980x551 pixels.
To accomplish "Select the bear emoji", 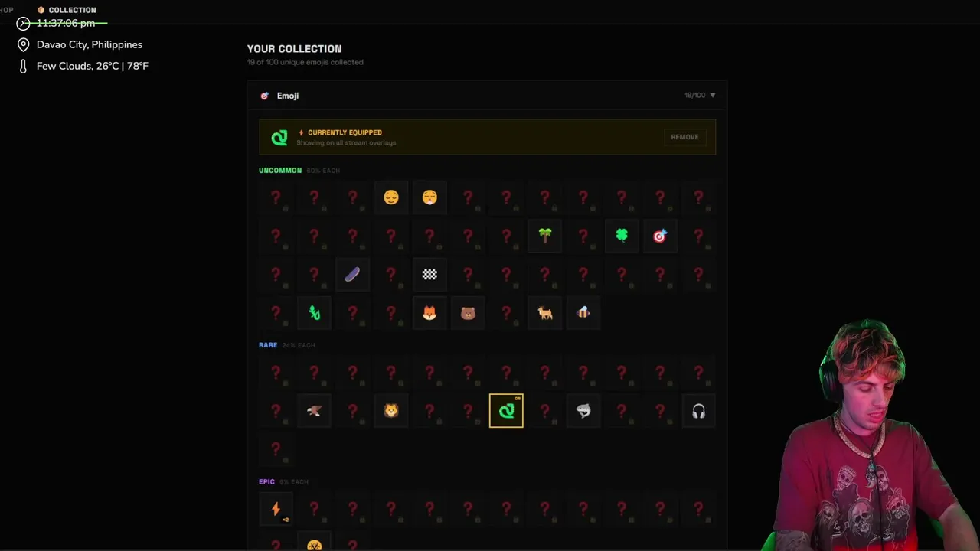I will click(x=468, y=312).
